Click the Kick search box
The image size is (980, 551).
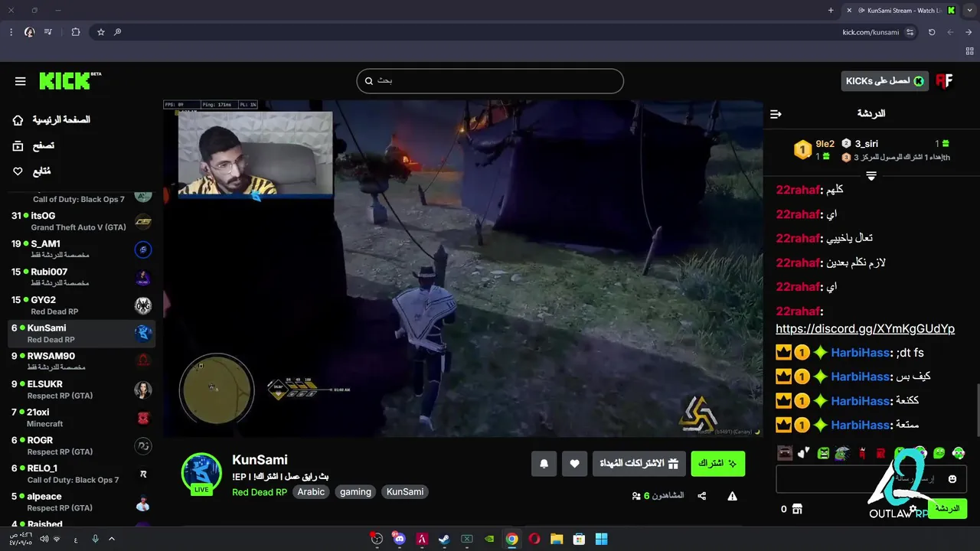(490, 80)
